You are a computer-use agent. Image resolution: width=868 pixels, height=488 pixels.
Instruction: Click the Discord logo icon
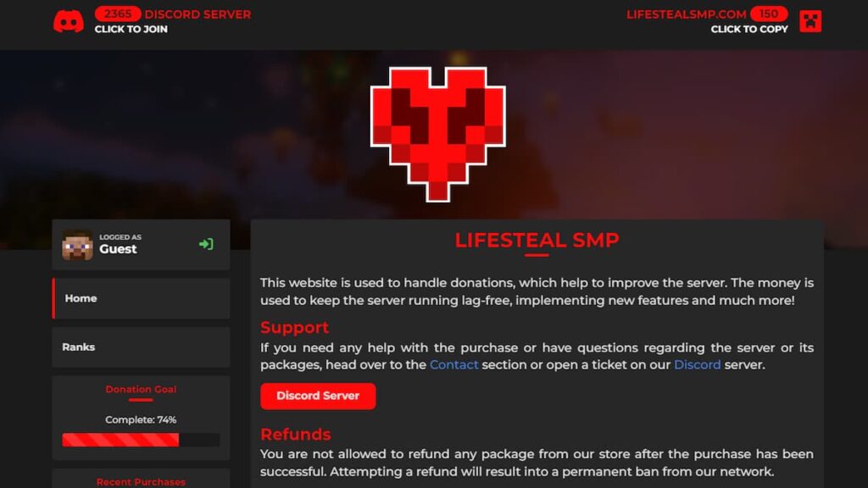(x=69, y=21)
